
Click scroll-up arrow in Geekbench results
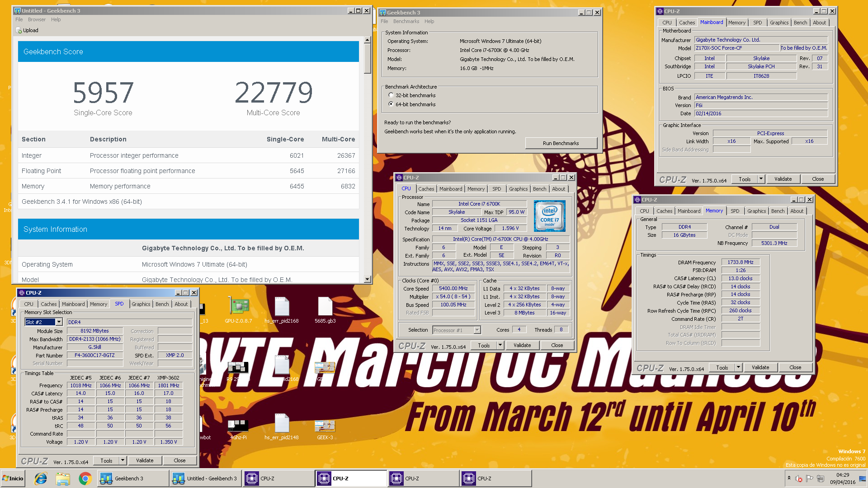368,40
